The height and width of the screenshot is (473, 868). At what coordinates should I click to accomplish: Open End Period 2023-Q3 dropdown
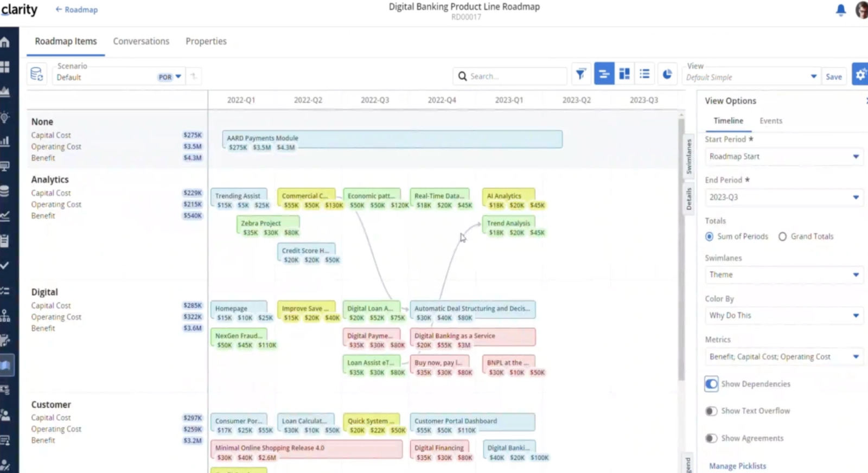pyautogui.click(x=783, y=197)
